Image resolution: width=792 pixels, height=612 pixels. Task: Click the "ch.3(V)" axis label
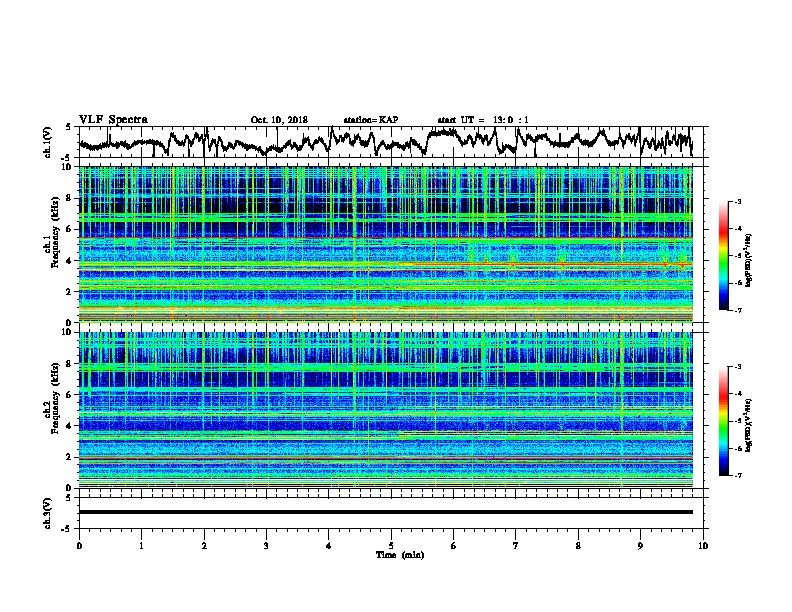(48, 513)
